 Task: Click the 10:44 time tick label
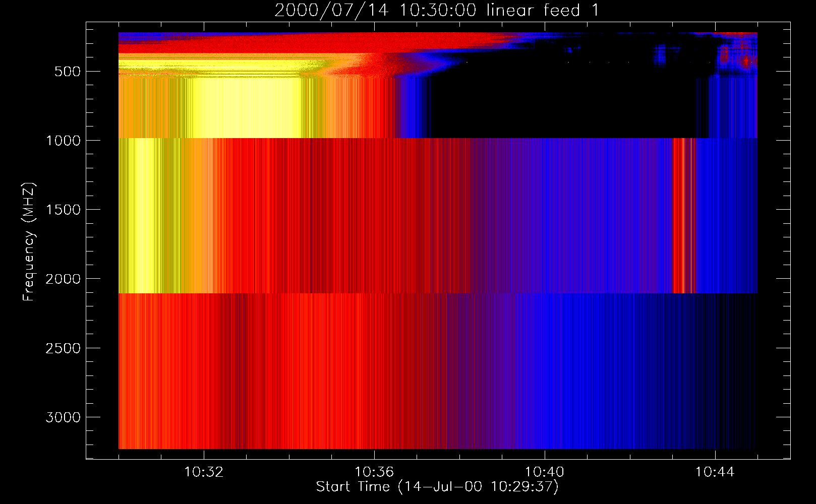pos(715,472)
